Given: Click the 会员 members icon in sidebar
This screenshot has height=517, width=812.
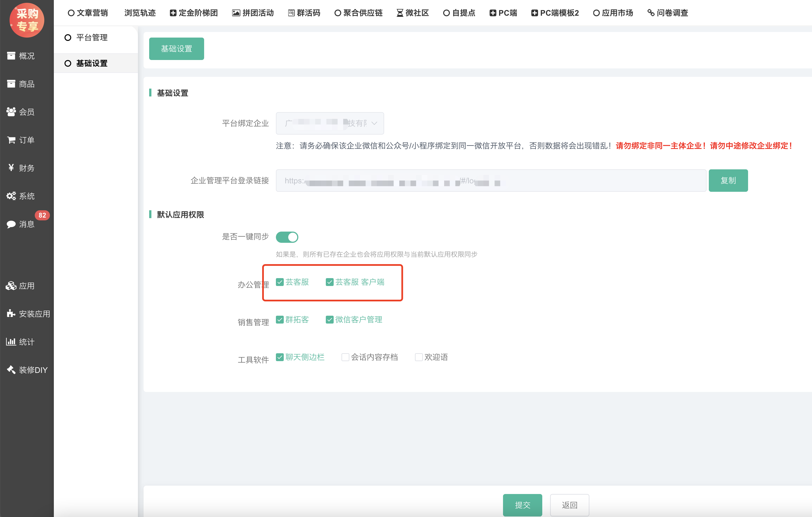Looking at the screenshot, I should click(x=11, y=112).
